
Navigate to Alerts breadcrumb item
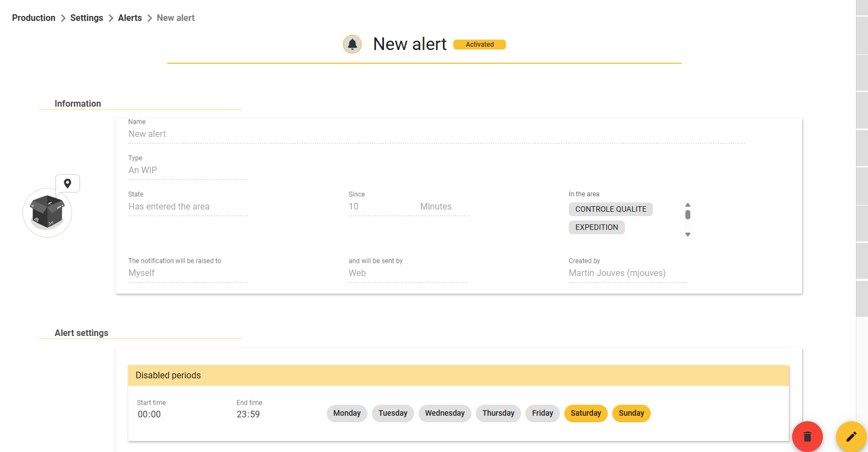point(130,18)
